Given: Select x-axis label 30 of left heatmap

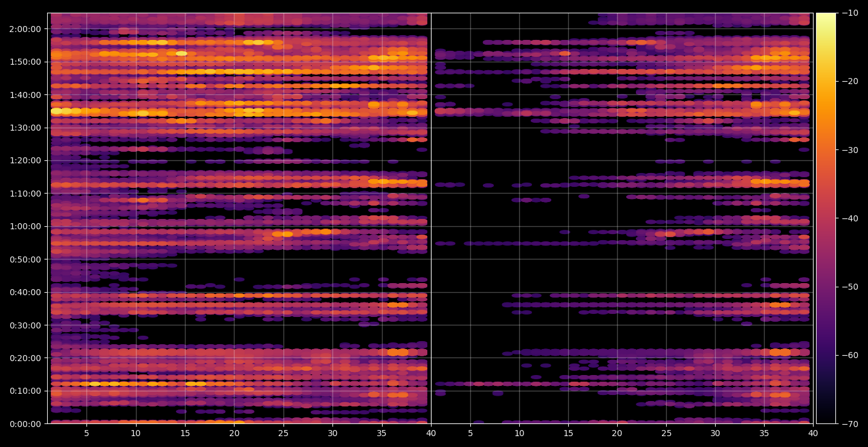Looking at the screenshot, I should click(332, 433).
